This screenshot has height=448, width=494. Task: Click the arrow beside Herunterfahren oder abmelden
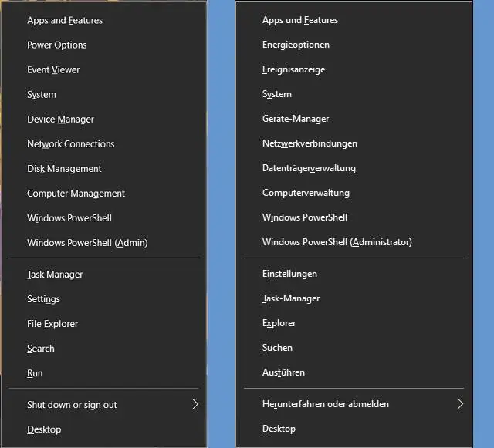pyautogui.click(x=460, y=404)
